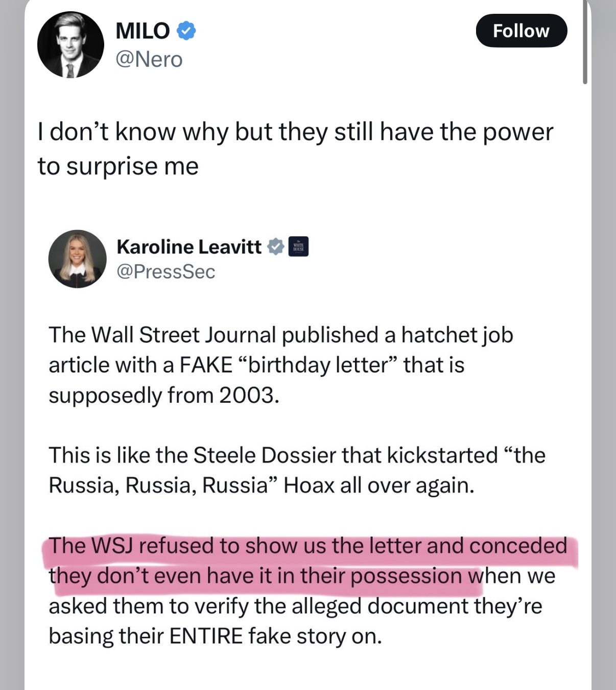
Task: Click the 'Russia, Russia, Russia' Hoax line
Action: 262,486
